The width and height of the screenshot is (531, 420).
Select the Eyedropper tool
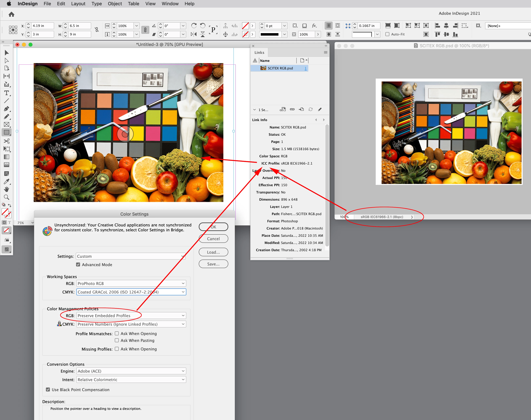pos(6,181)
